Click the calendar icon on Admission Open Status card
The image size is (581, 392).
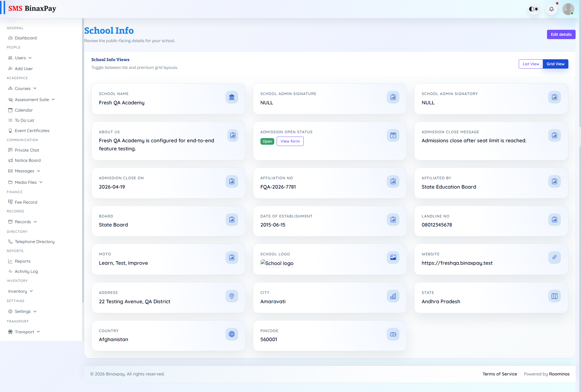coord(393,135)
